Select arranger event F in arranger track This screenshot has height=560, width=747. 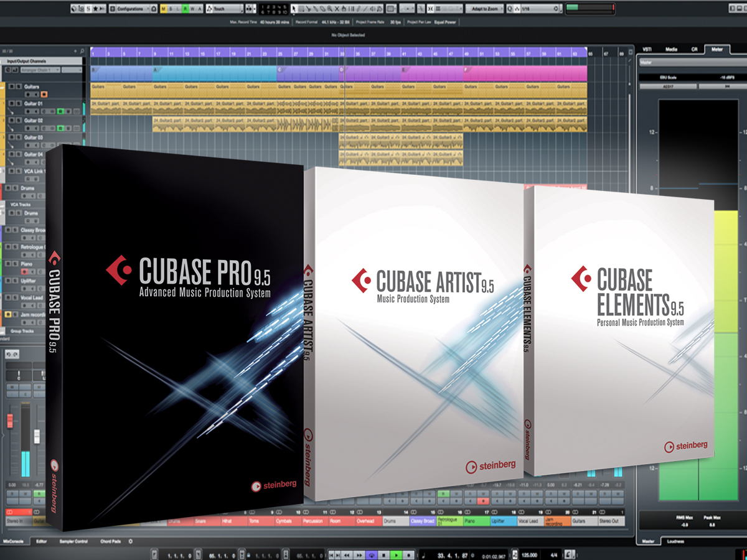tap(525, 74)
